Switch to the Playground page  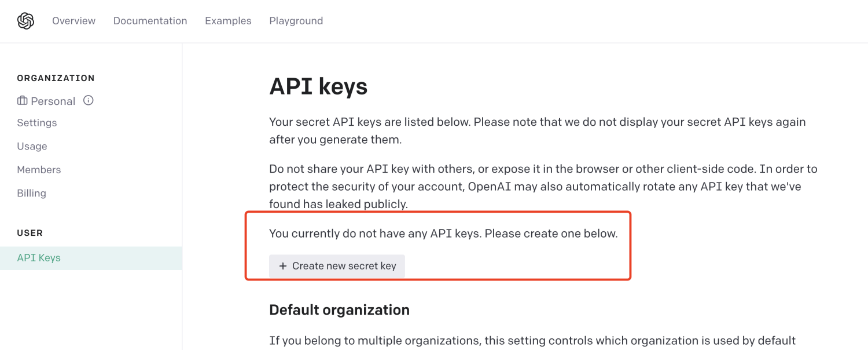point(296,21)
